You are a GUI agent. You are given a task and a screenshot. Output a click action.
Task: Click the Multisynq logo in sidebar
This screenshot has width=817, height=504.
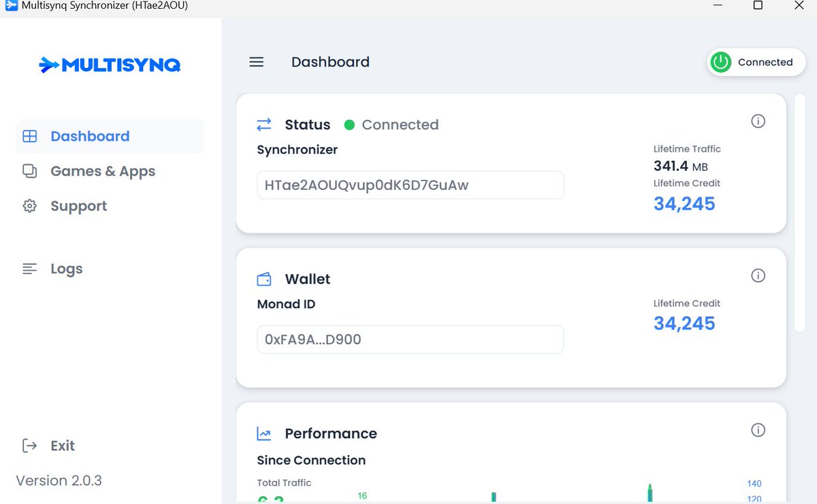coord(110,65)
